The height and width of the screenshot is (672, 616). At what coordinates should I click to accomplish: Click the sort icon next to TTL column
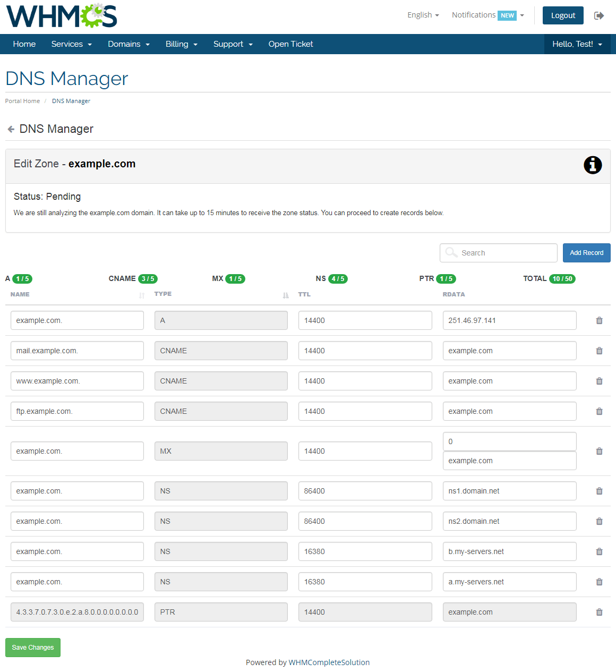pos(285,295)
